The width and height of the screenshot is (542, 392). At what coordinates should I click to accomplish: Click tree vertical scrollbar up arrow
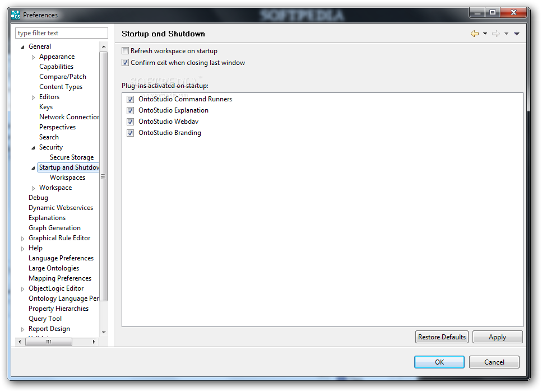click(104, 46)
